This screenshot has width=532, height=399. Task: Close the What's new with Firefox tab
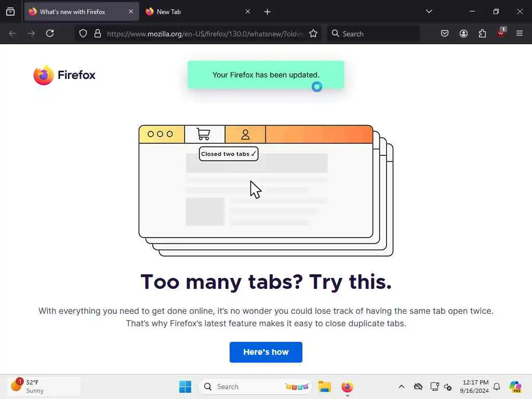click(131, 11)
